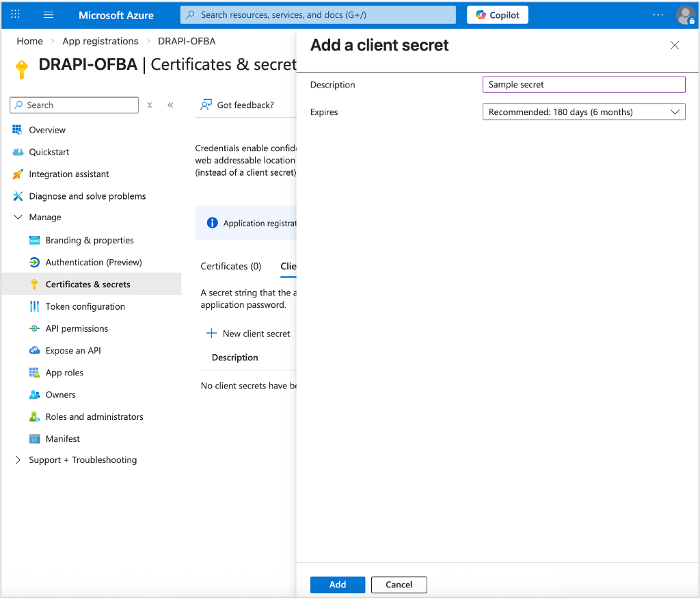View the app Manifest
Image resolution: width=700 pixels, height=599 pixels.
tap(62, 438)
